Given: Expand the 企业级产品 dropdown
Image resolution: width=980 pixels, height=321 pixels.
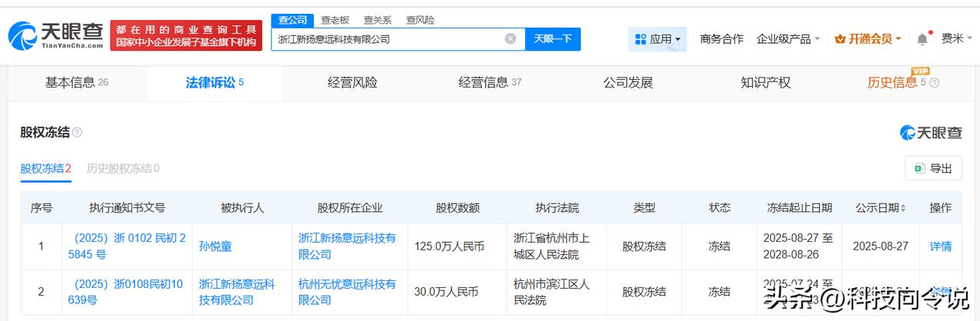Looking at the screenshot, I should (x=788, y=38).
